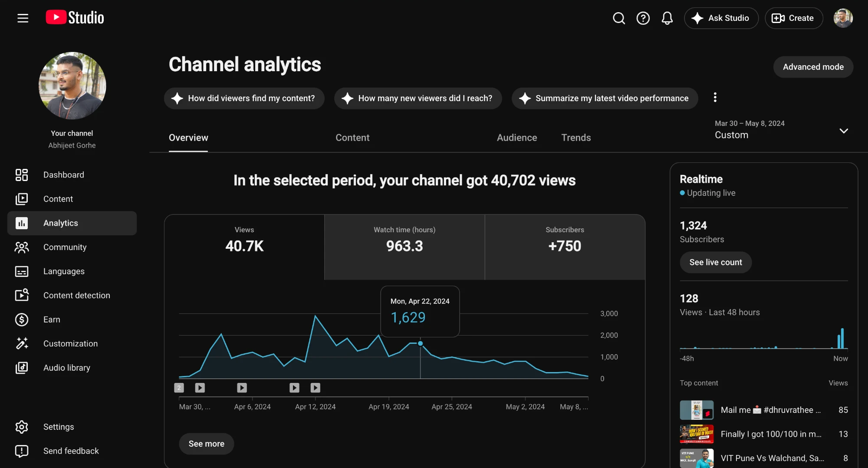Click the YouTube Studio logo
Viewport: 868px width, 468px height.
[x=75, y=18]
